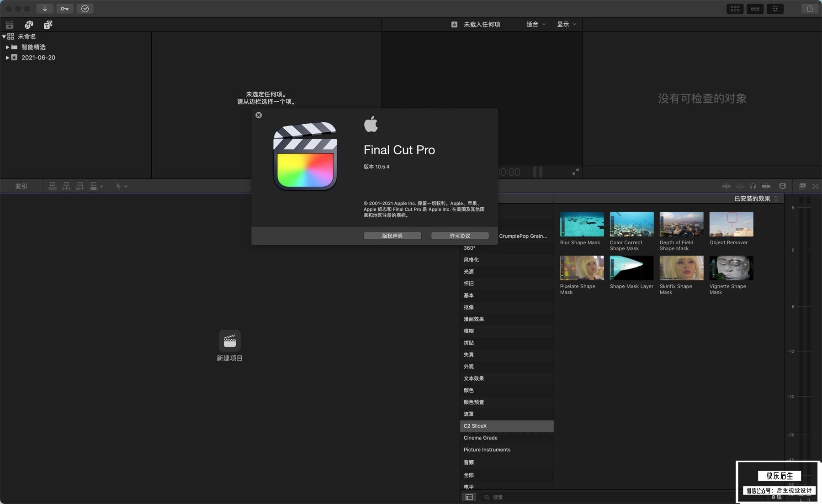Select the Cinema Grade effects category
Viewport: 822px width, 504px height.
pyautogui.click(x=507, y=438)
